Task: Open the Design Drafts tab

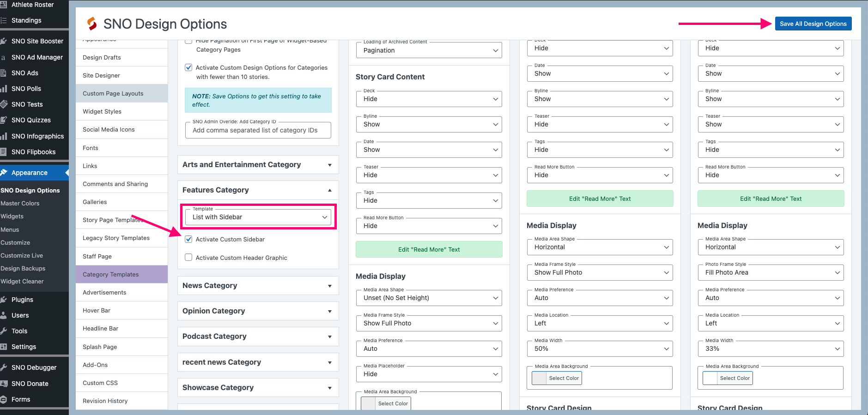Action: pyautogui.click(x=122, y=57)
